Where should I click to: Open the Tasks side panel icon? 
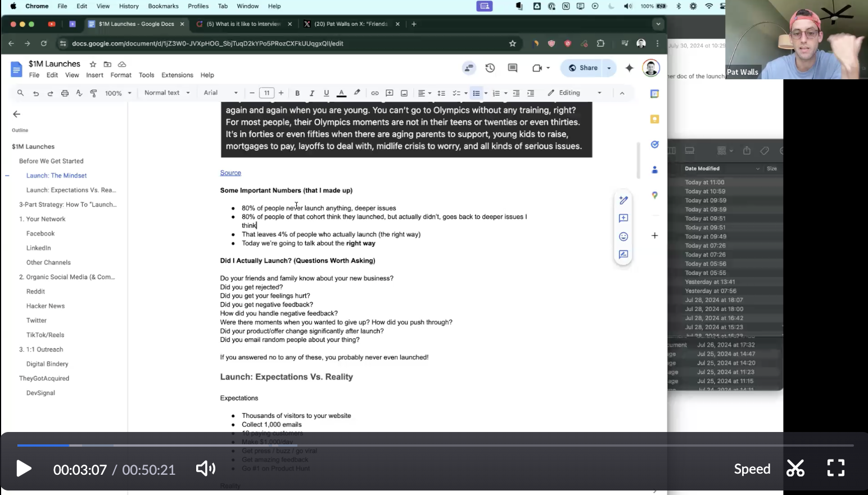pos(654,145)
